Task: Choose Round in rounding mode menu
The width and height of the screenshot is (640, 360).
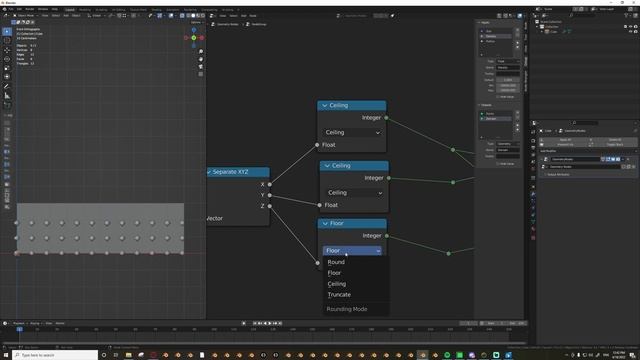Action: click(x=336, y=262)
